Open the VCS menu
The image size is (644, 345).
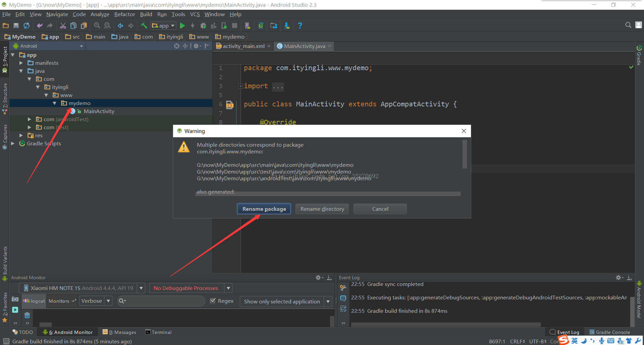pyautogui.click(x=195, y=14)
